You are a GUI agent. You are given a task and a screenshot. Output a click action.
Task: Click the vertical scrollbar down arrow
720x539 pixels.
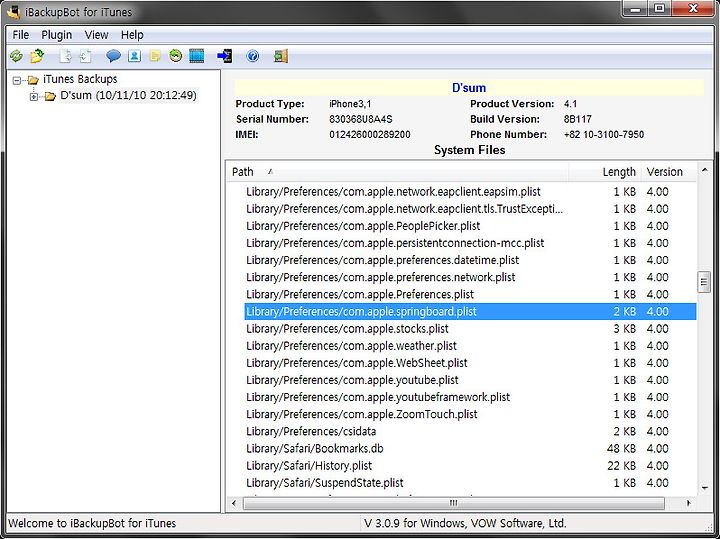click(704, 488)
